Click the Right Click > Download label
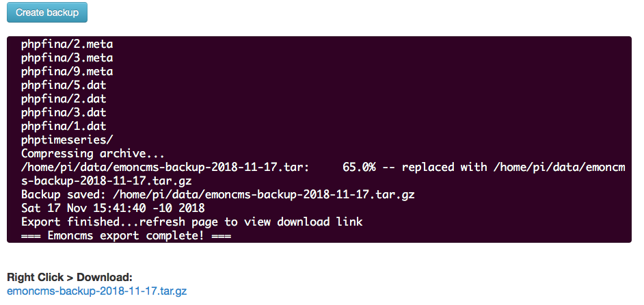The height and width of the screenshot is (305, 644). click(x=70, y=277)
